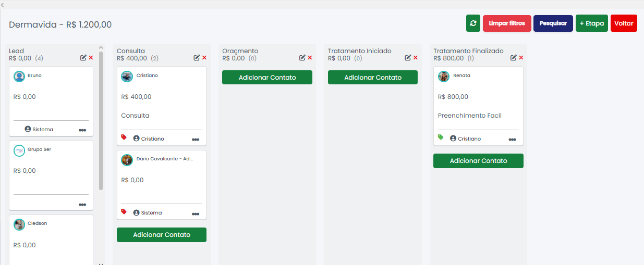This screenshot has width=644, height=265.
Task: Edit the Orçamento stage with pencil icon
Action: tap(302, 58)
